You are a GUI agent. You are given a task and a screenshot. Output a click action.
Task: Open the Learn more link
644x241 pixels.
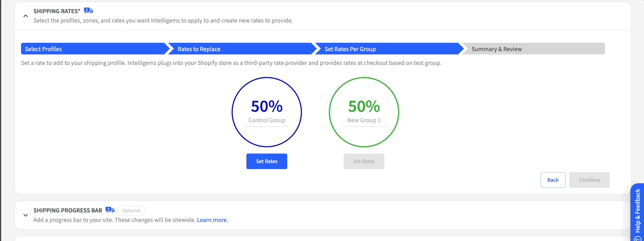point(212,220)
